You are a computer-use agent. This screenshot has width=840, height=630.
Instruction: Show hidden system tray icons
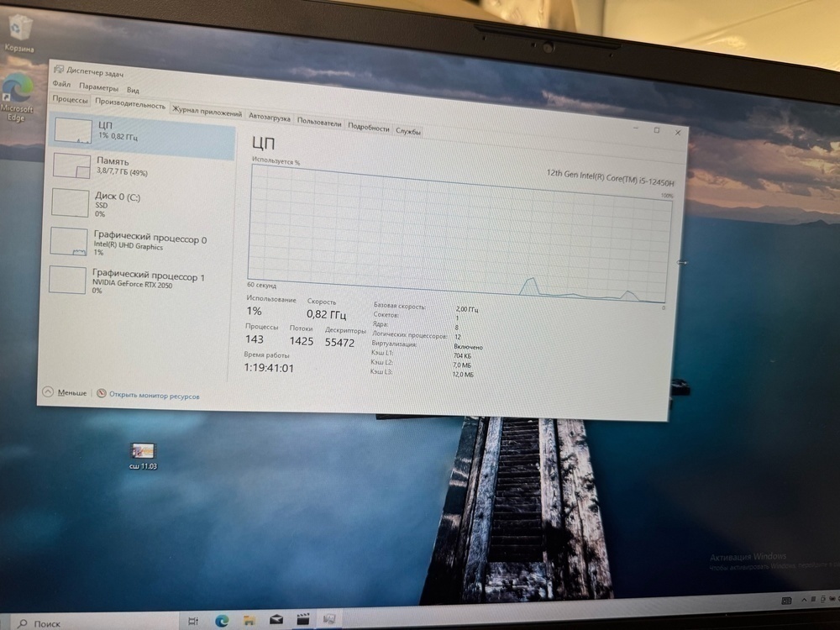pyautogui.click(x=804, y=600)
